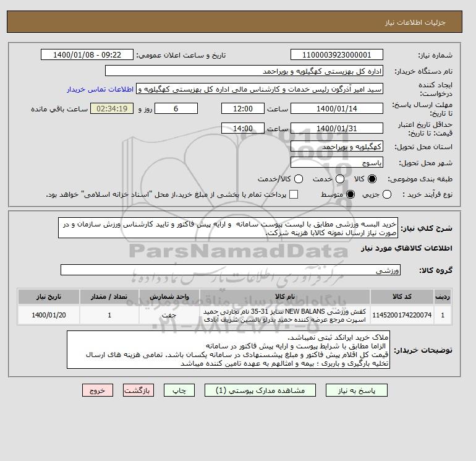The width and height of the screenshot is (476, 461).
Task: Click the واحد شمارش column header
Action: pyautogui.click(x=169, y=296)
